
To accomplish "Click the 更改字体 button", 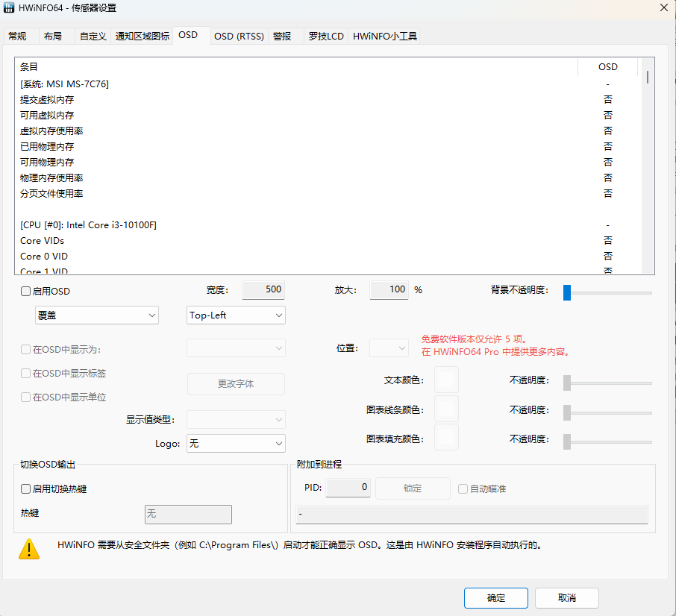I will (x=236, y=384).
